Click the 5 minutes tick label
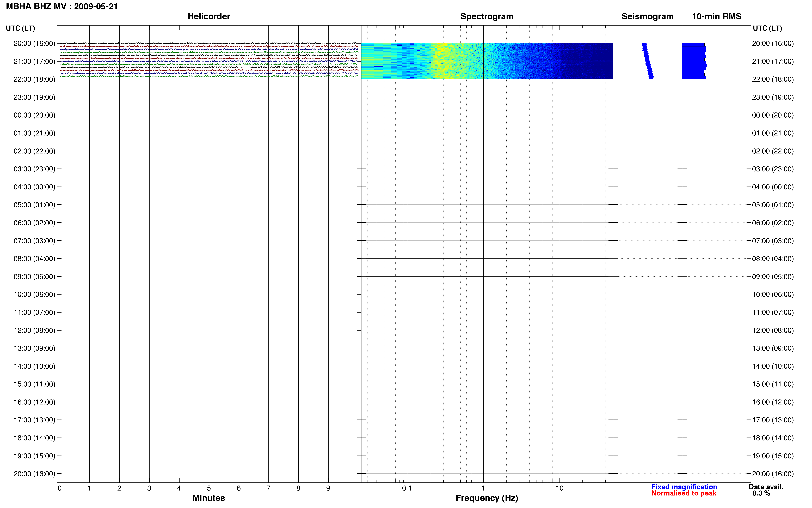 coord(209,488)
